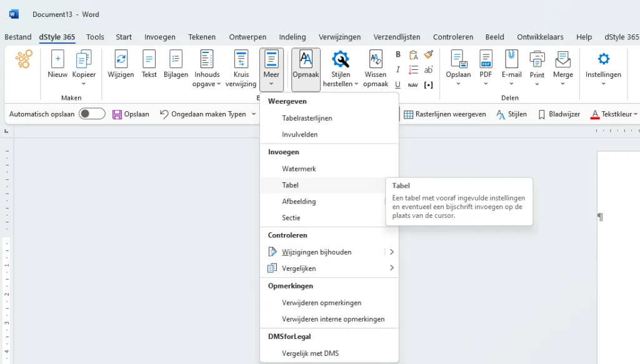Switch to the Ontwerpen ribbon tab

[x=247, y=37]
